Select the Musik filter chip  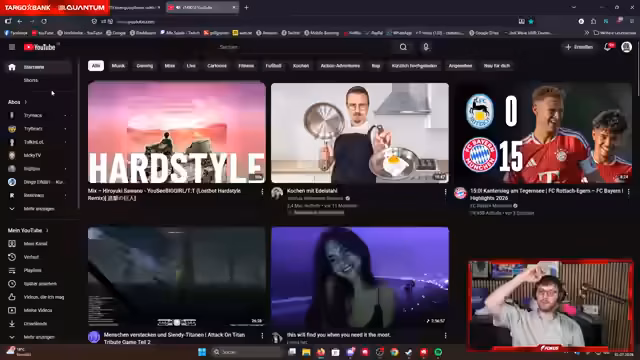click(118, 66)
